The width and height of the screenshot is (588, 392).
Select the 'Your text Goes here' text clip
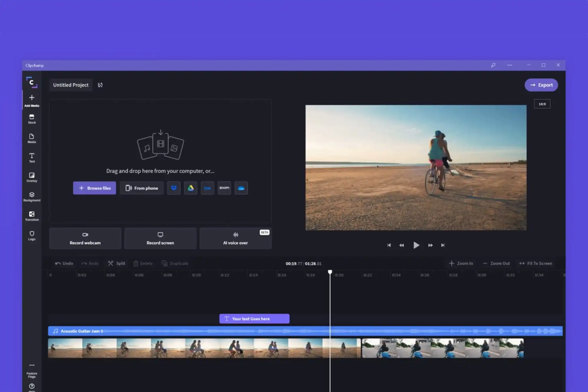254,318
